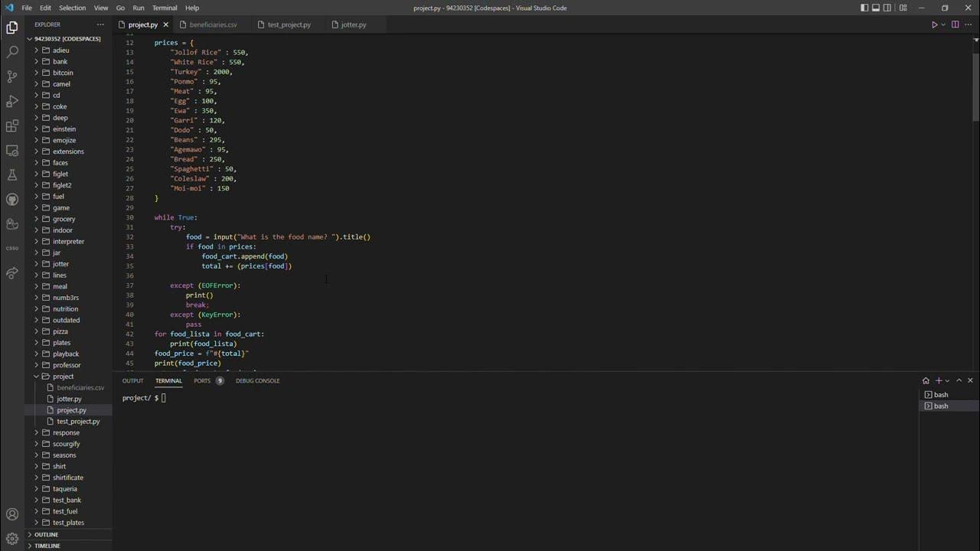Switch to the test_project.py editor tab

[x=289, y=24]
